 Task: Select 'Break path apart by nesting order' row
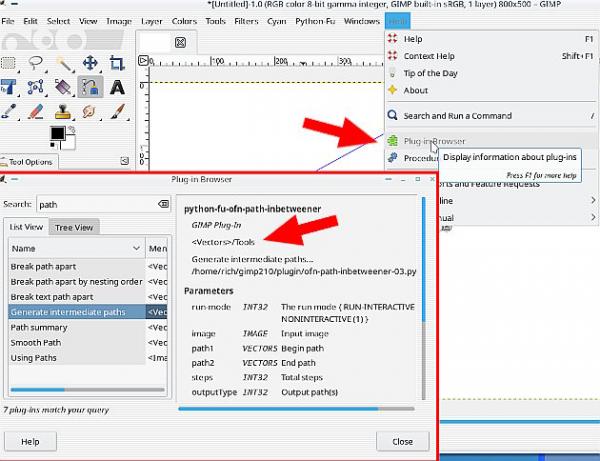(x=88, y=282)
